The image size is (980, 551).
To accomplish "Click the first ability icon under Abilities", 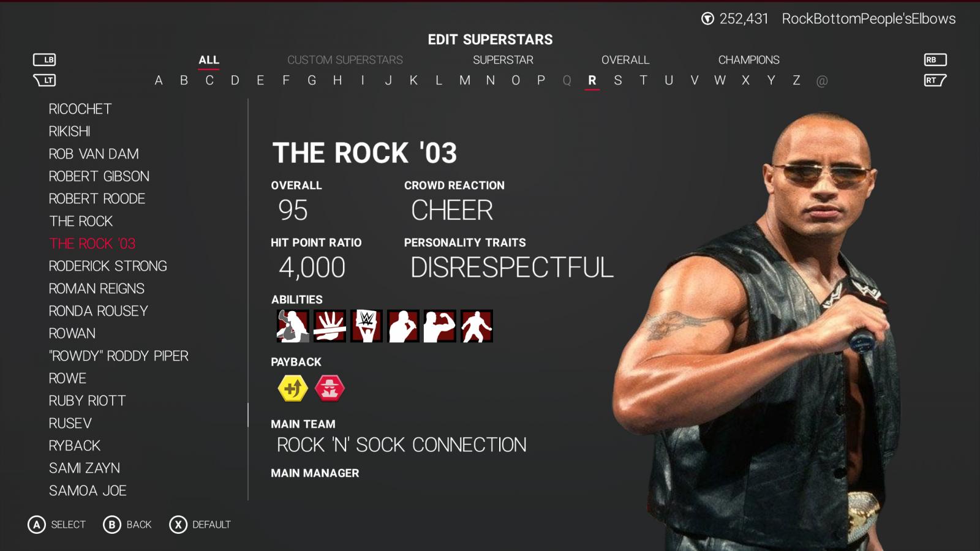I will [293, 326].
